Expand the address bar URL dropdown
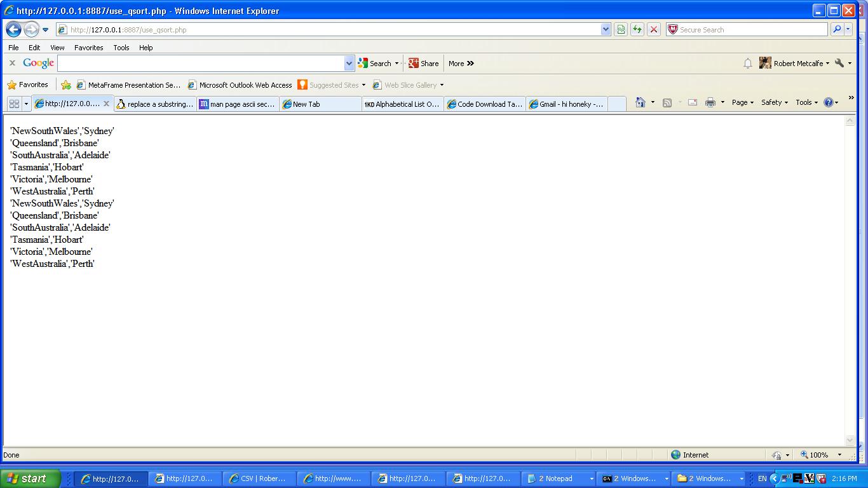This screenshot has width=868, height=488. pos(606,29)
